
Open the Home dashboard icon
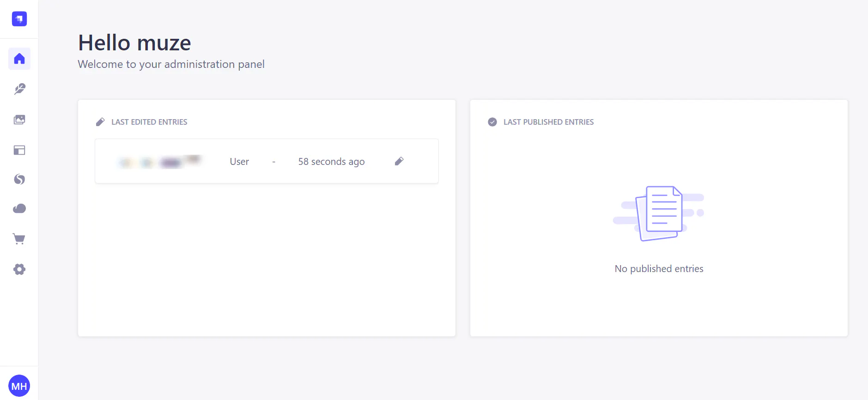pyautogui.click(x=19, y=59)
